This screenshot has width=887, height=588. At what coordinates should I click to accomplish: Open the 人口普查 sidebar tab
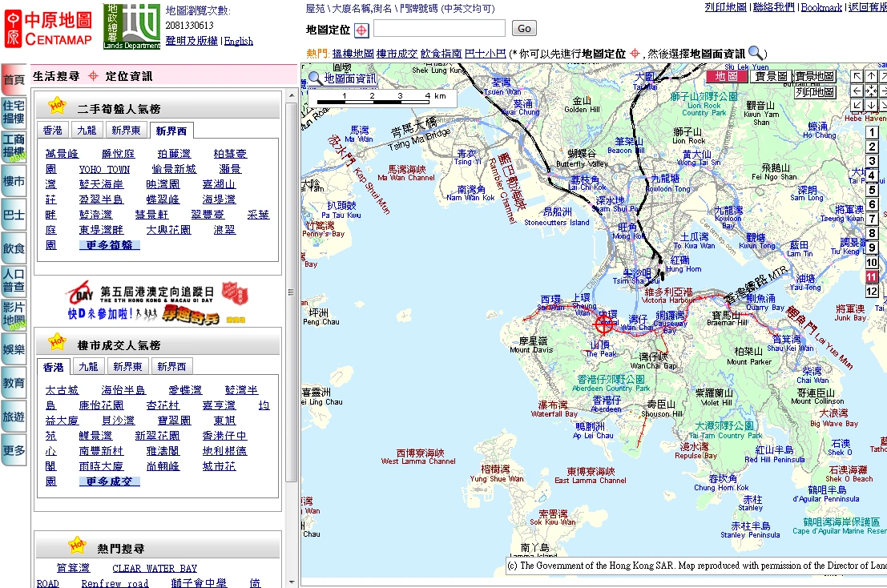[14, 281]
